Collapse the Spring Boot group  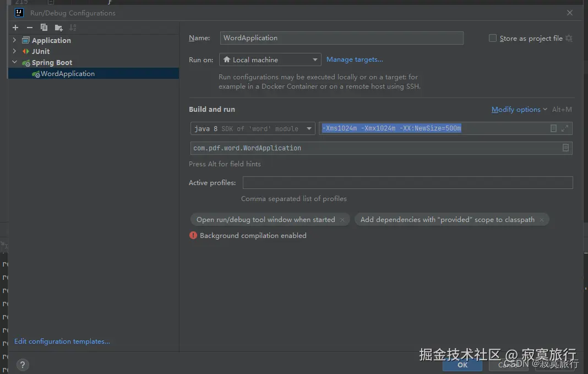[14, 62]
